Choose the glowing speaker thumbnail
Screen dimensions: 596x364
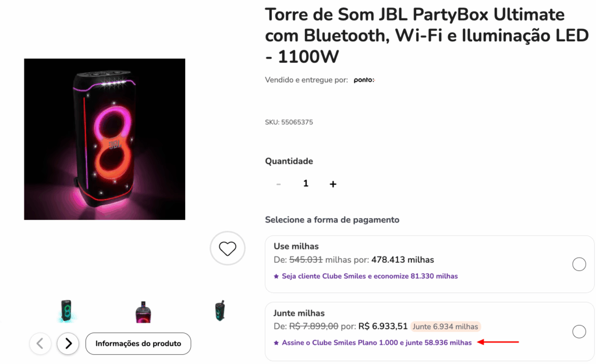click(x=67, y=310)
